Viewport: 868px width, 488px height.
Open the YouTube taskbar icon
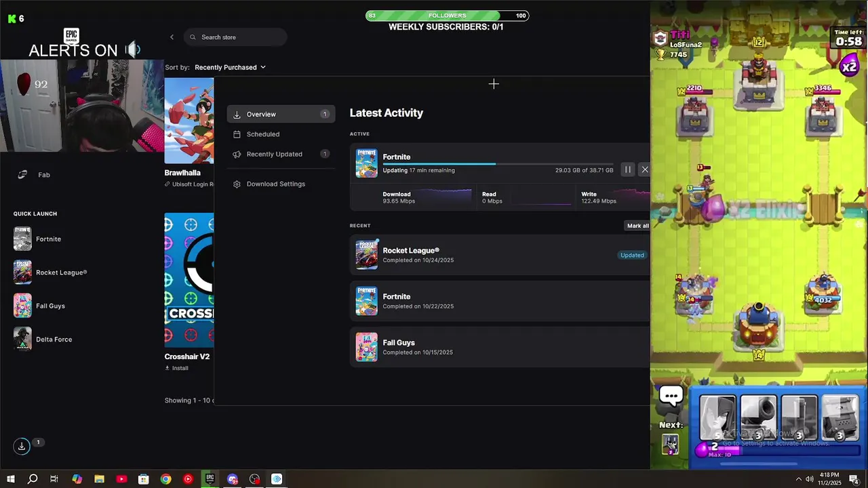tap(121, 479)
